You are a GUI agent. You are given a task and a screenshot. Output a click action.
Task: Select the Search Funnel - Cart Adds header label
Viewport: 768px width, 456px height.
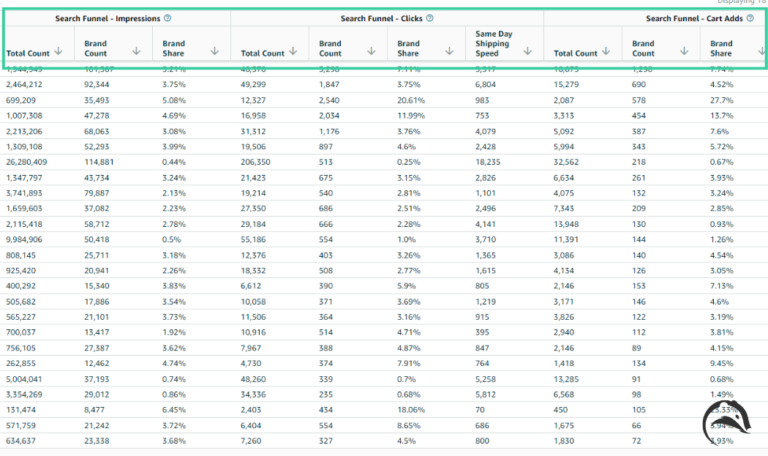pyautogui.click(x=694, y=18)
